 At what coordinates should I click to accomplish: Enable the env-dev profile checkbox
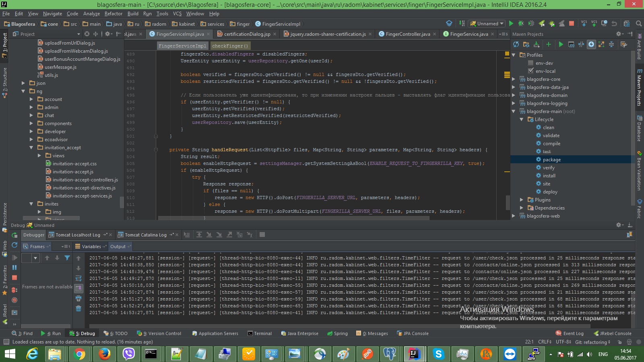pos(531,63)
